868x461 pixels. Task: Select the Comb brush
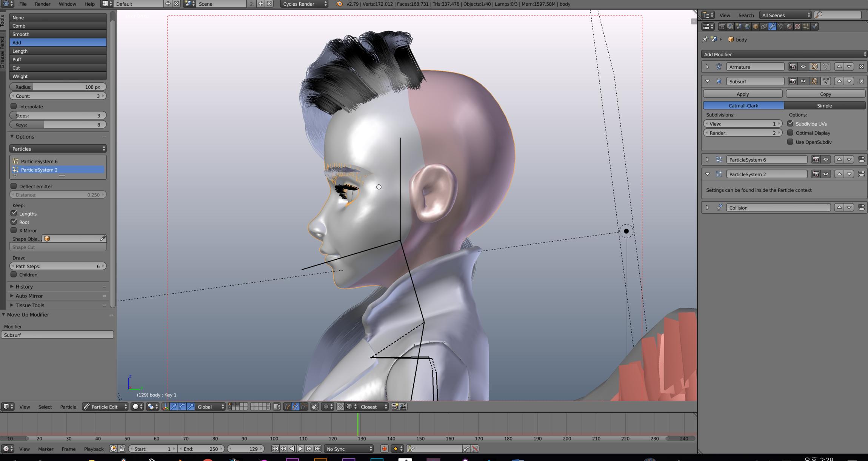point(58,26)
